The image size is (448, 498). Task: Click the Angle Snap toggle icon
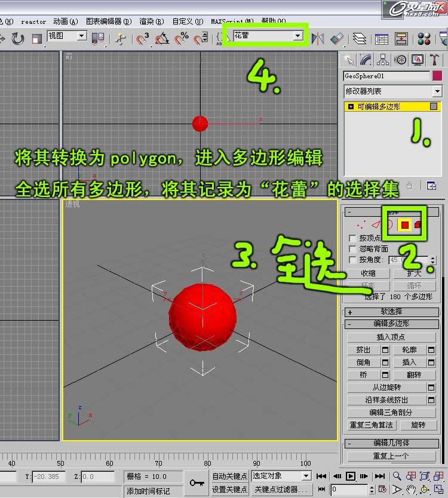(162, 39)
